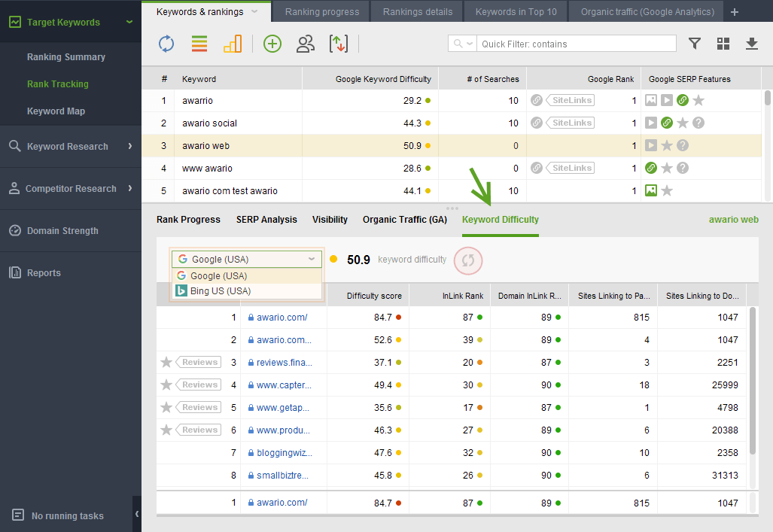Add keywords with the green plus icon

[x=272, y=44]
